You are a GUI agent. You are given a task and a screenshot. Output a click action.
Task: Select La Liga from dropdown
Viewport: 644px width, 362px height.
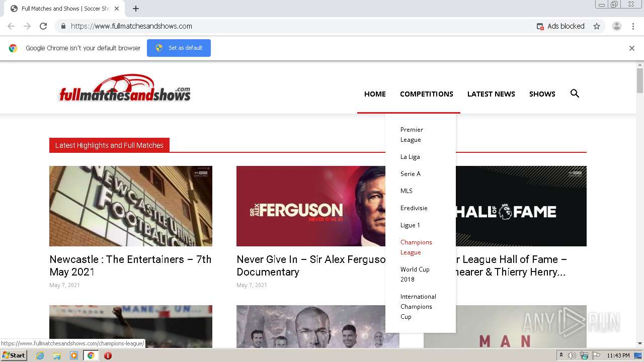(410, 157)
